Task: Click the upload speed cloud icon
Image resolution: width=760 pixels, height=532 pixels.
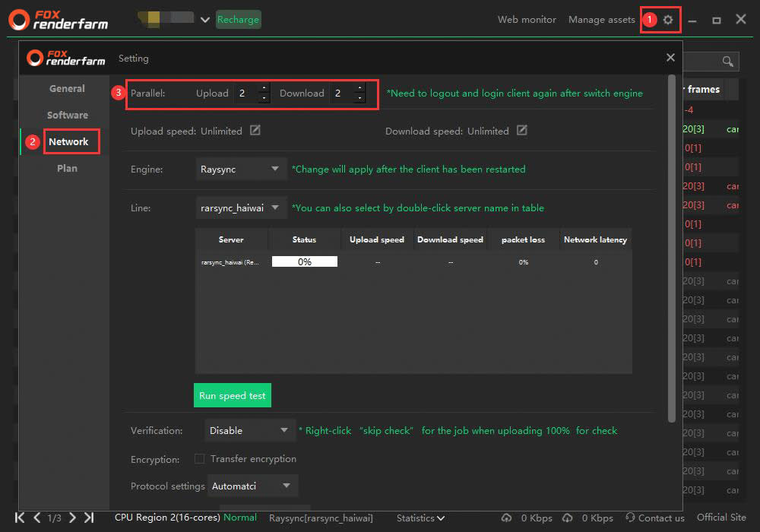Action: click(x=506, y=518)
